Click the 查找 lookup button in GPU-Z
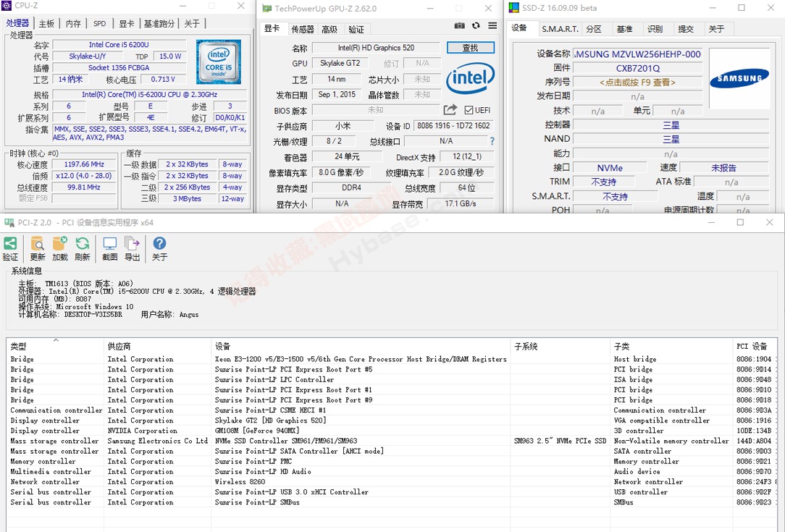The height and width of the screenshot is (532, 785). click(469, 47)
